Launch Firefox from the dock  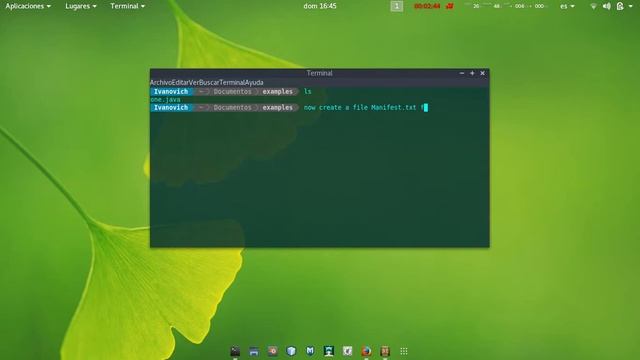(x=366, y=351)
